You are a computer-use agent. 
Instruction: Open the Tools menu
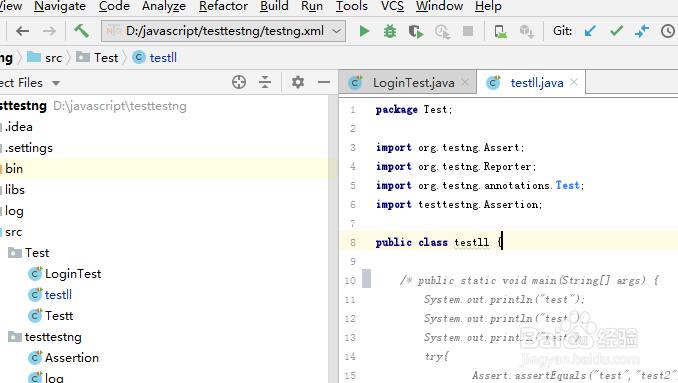tap(352, 6)
